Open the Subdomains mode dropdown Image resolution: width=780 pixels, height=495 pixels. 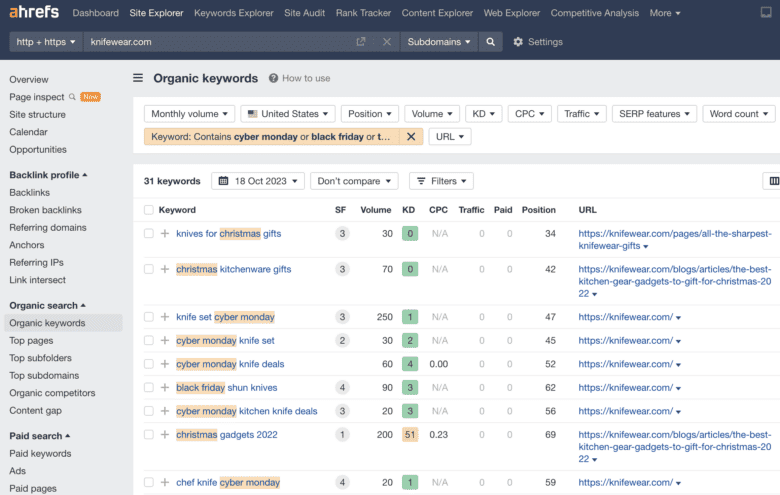pyautogui.click(x=439, y=42)
